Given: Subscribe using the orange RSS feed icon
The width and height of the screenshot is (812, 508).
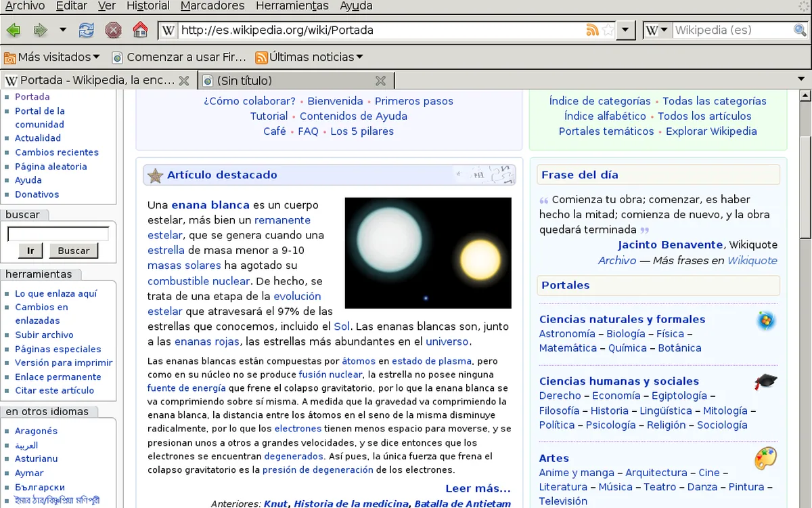Looking at the screenshot, I should pos(592,30).
